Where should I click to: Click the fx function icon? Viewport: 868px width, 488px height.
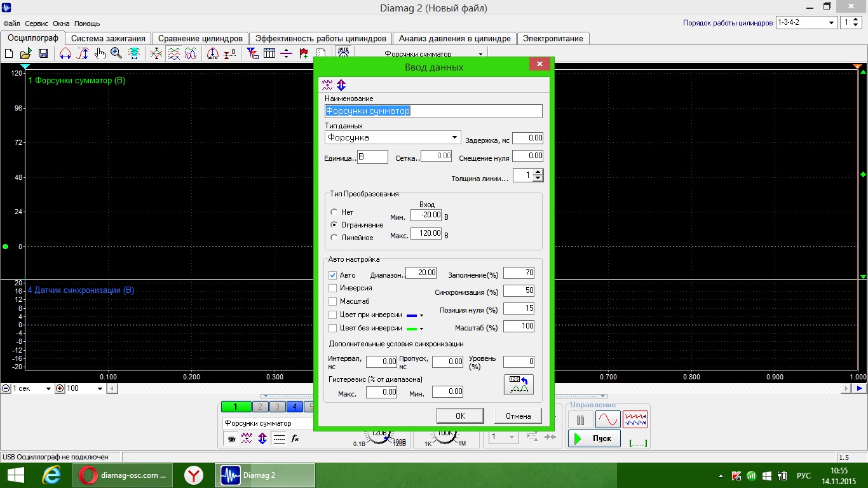click(x=295, y=438)
